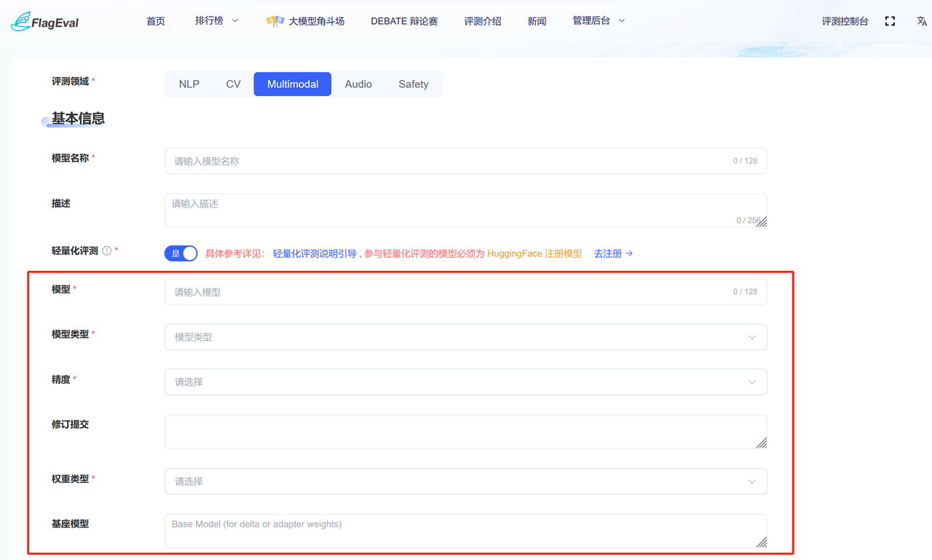Go to 评测控制台
Viewport: 932px width, 560px height.
(845, 21)
